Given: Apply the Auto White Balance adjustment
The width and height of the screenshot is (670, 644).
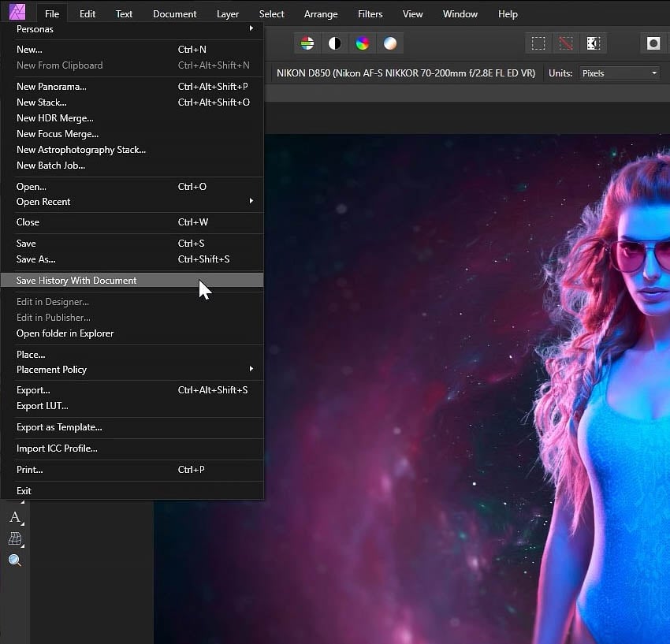Looking at the screenshot, I should (x=389, y=43).
